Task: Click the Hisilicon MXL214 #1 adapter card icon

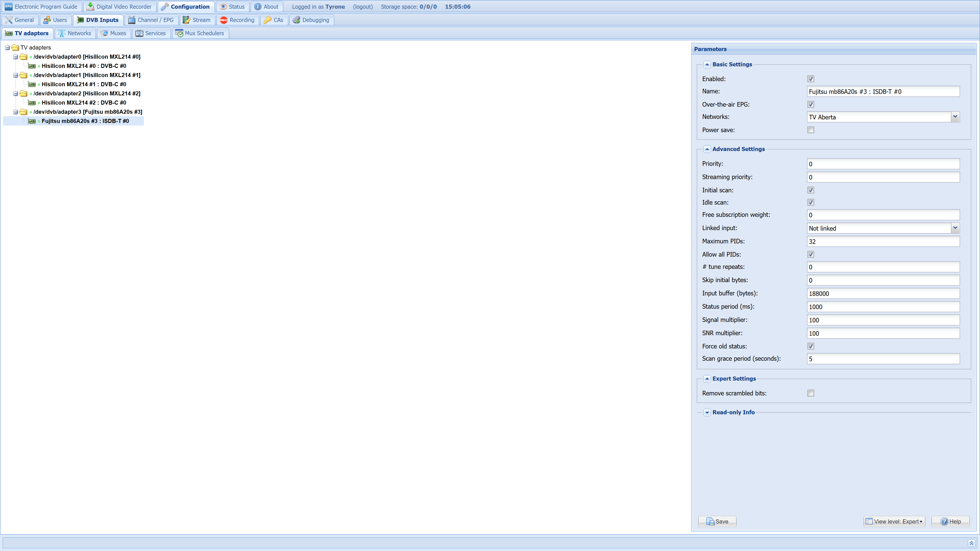Action: (32, 84)
